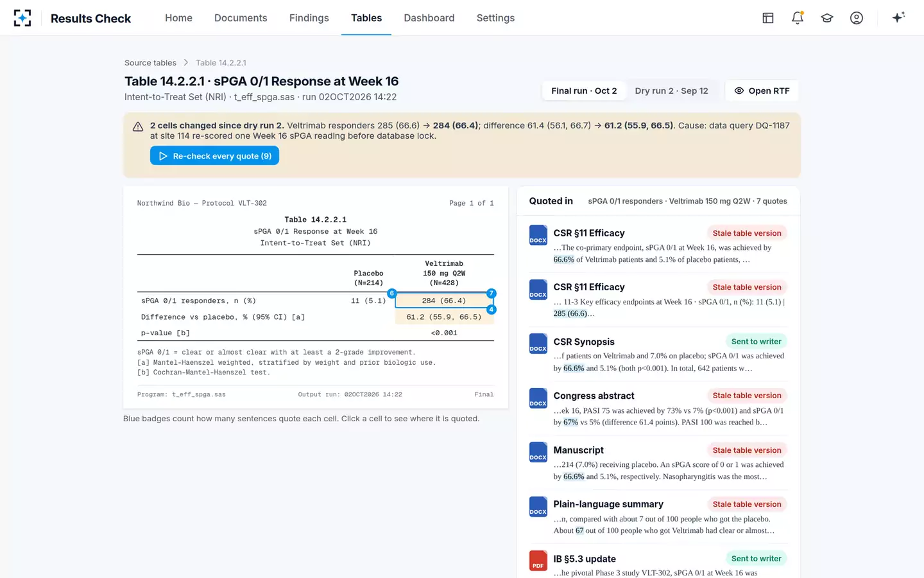The height and width of the screenshot is (578, 924).
Task: Click the 11 (5.1) placebo responders cell
Action: click(x=368, y=301)
